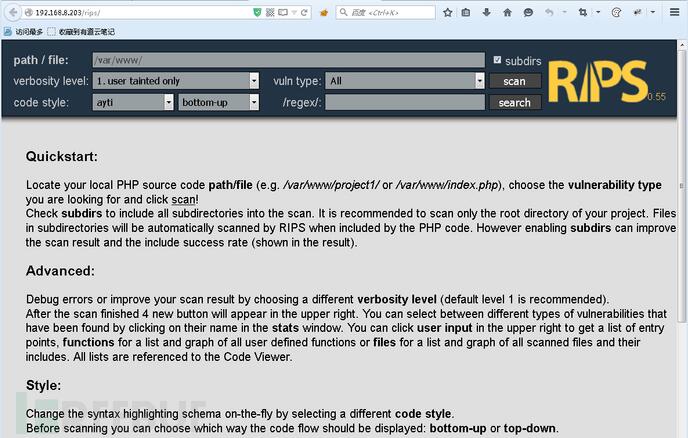Viewport: 688px width, 438px height.
Task: Go back with the browser back arrow
Action: 13,12
